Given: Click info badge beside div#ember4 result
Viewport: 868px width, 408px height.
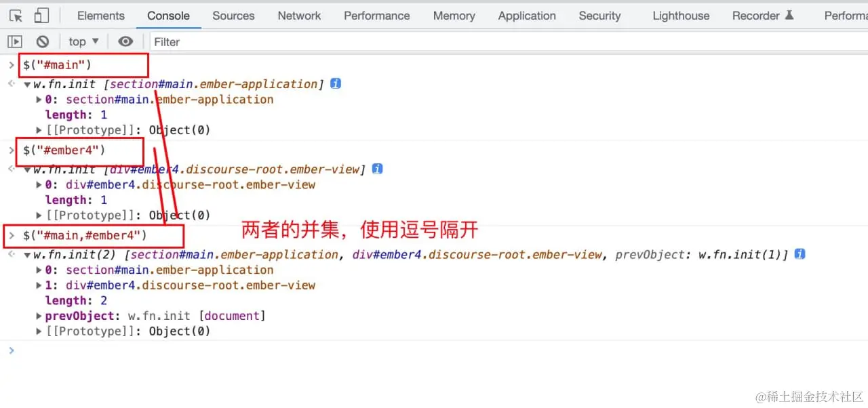Looking at the screenshot, I should tap(377, 169).
